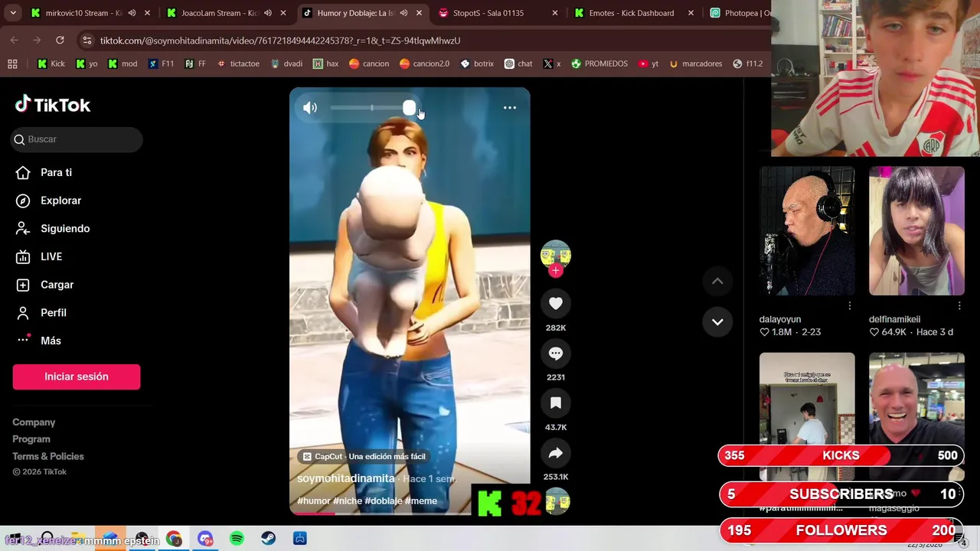The width and height of the screenshot is (980, 551).
Task: Open Spotify from the taskbar
Action: (x=237, y=539)
